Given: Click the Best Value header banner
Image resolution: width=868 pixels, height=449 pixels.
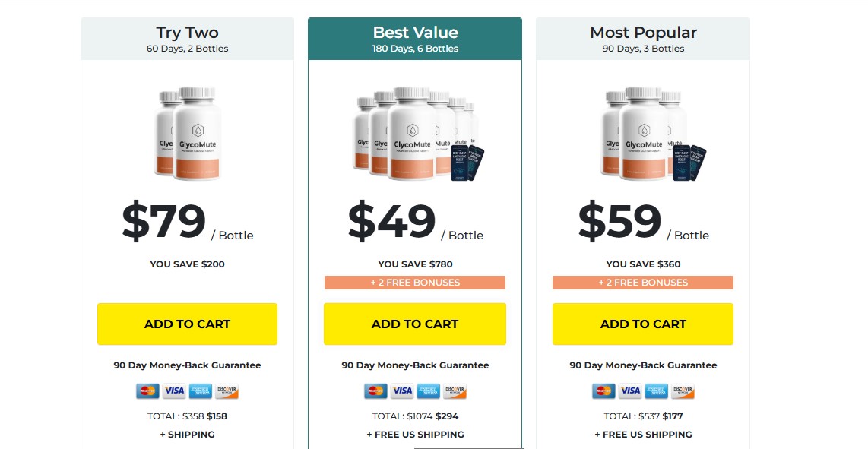Looking at the screenshot, I should (415, 39).
